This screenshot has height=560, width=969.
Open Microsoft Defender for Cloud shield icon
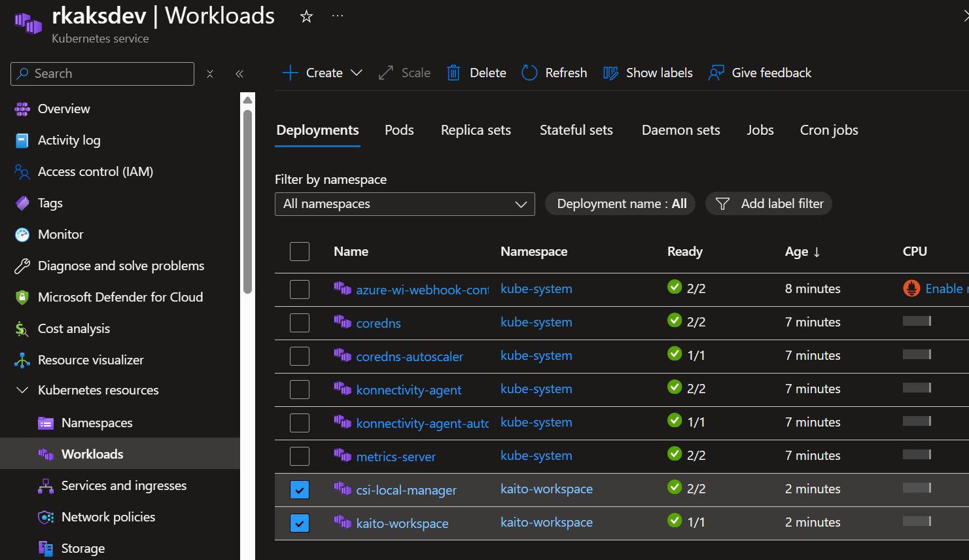click(22, 297)
